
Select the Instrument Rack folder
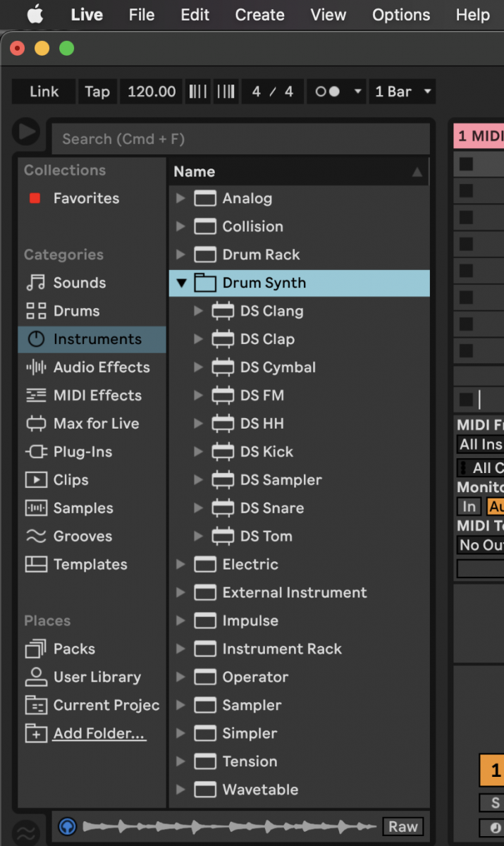click(x=299, y=649)
